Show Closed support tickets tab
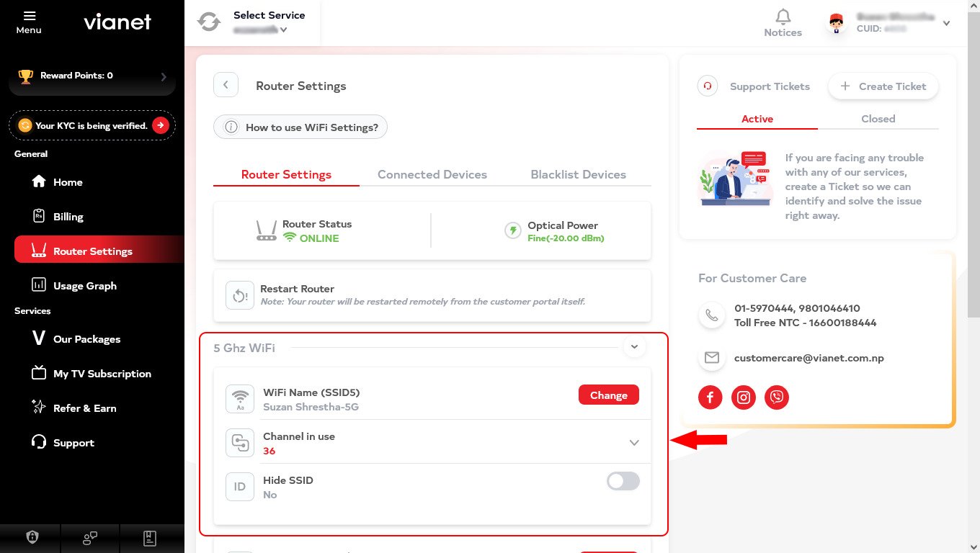The image size is (980, 553). pyautogui.click(x=878, y=119)
